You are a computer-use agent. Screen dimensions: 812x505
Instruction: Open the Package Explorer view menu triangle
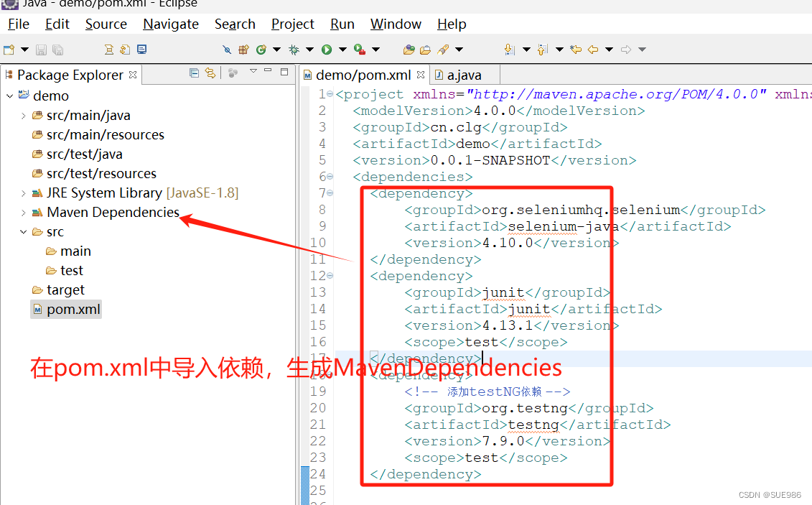tap(253, 74)
